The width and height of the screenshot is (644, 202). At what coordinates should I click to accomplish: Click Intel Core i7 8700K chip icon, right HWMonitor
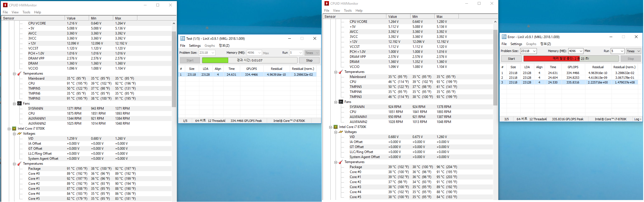[x=336, y=127]
